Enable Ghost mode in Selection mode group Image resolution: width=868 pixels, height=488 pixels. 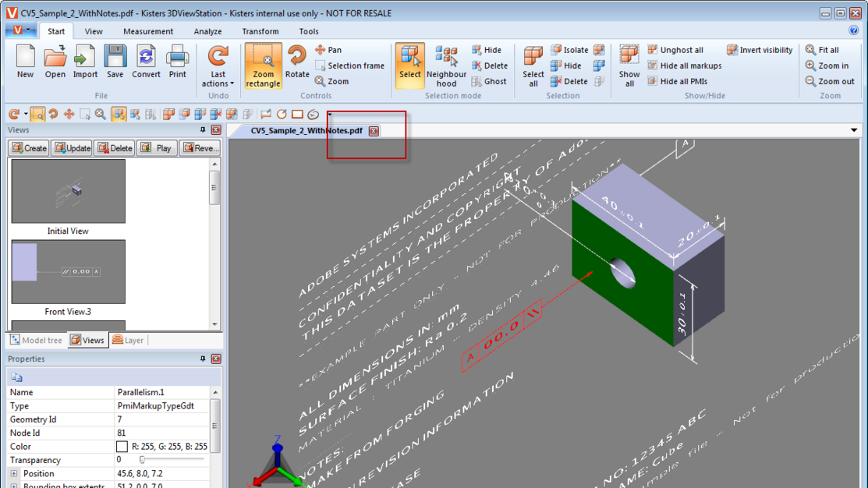click(489, 81)
